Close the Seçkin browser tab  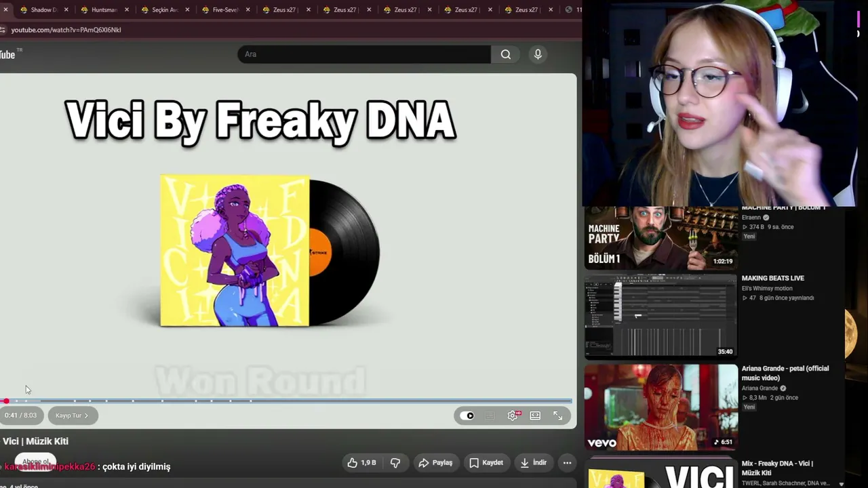coord(187,10)
